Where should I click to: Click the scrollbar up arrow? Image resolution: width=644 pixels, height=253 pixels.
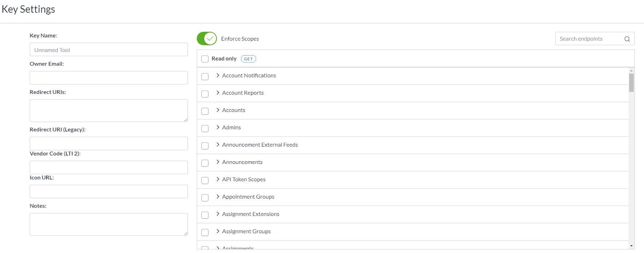tap(631, 71)
